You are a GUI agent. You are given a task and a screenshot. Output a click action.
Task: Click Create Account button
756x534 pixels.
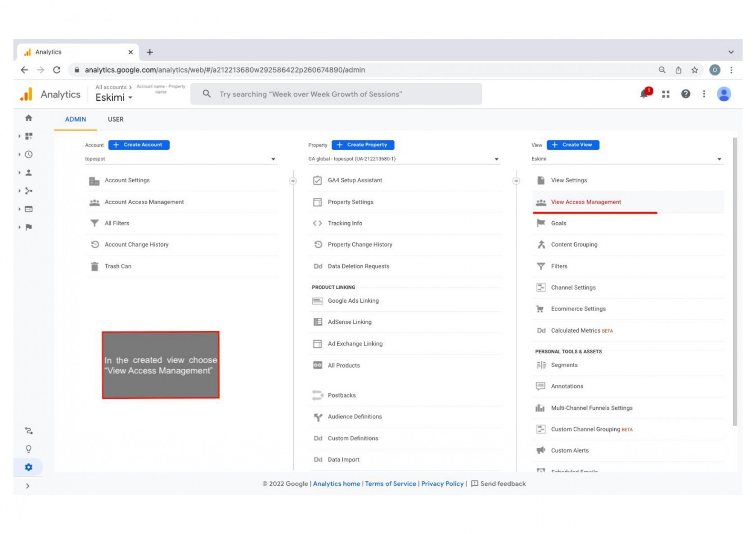(x=139, y=145)
